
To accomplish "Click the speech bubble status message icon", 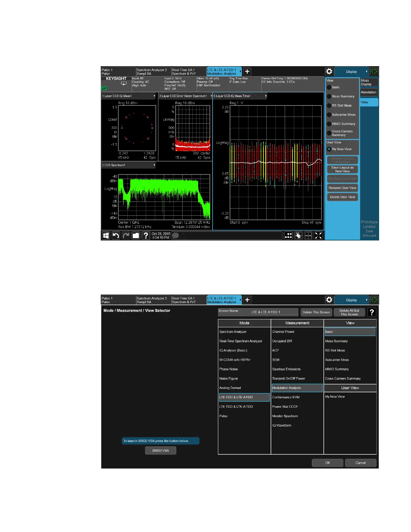I will 175,235.
